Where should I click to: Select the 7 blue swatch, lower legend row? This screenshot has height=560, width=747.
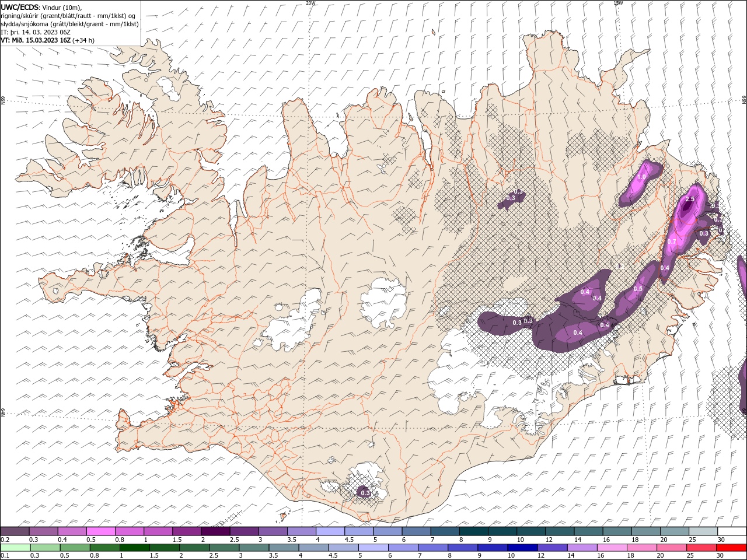(432, 548)
